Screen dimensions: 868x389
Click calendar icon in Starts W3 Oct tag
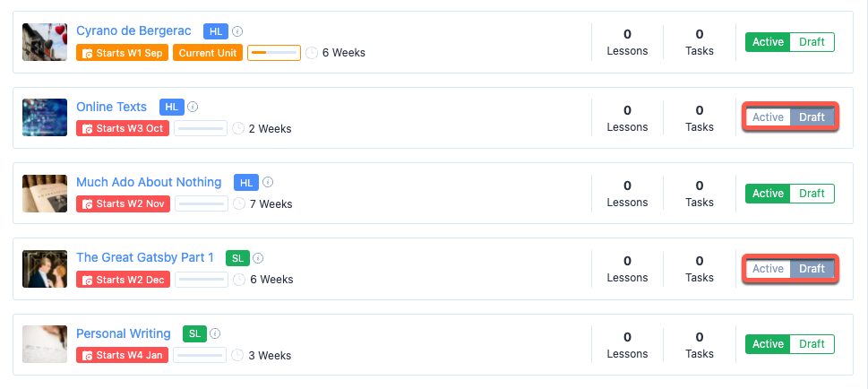click(88, 128)
